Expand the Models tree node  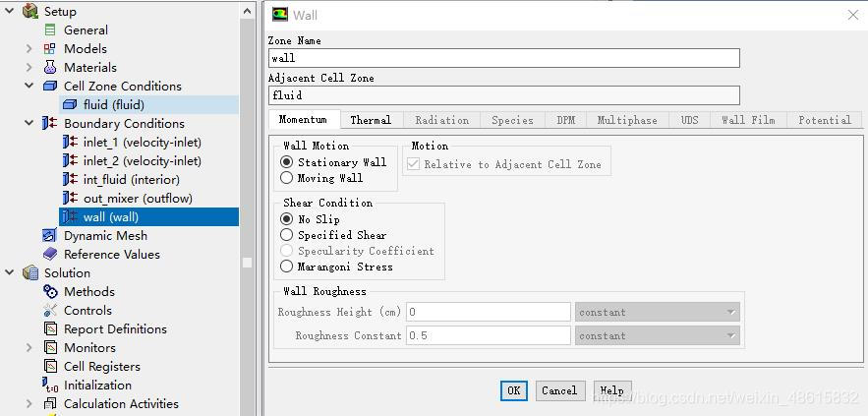[x=29, y=49]
